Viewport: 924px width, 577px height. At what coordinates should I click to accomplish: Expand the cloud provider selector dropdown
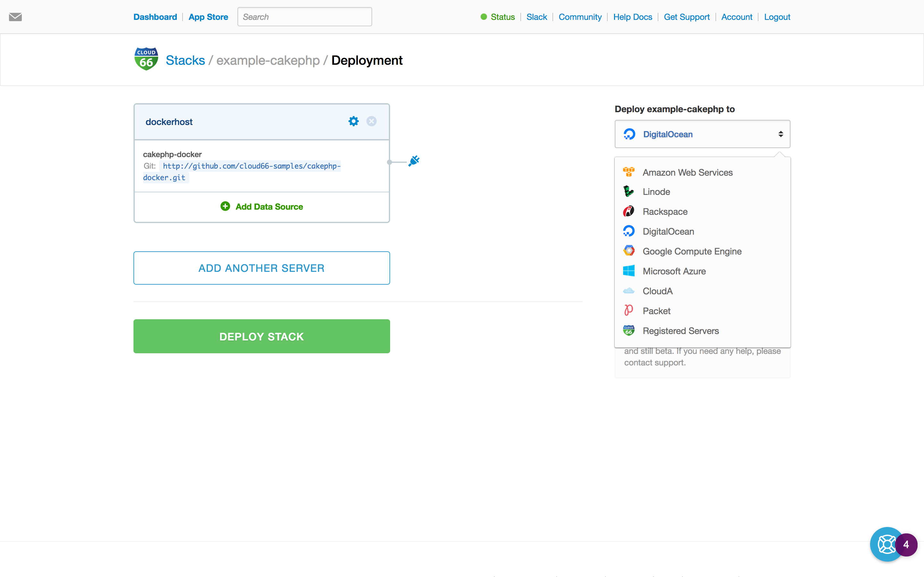coord(702,134)
